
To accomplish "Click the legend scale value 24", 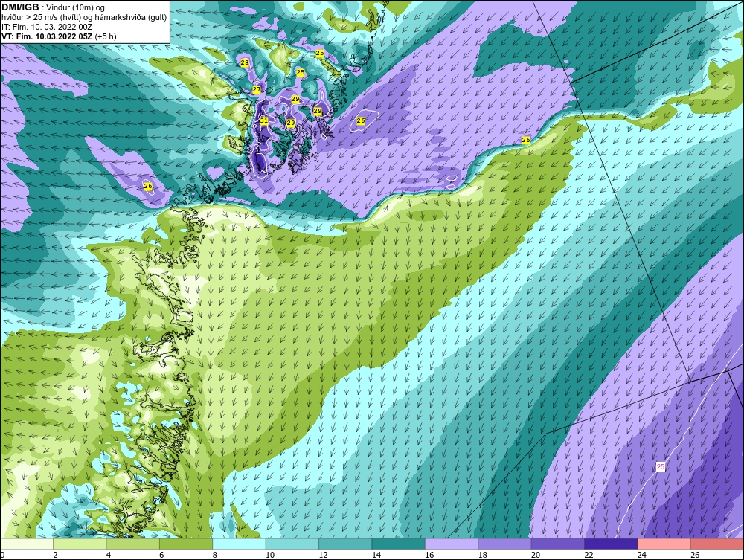I will (642, 555).
